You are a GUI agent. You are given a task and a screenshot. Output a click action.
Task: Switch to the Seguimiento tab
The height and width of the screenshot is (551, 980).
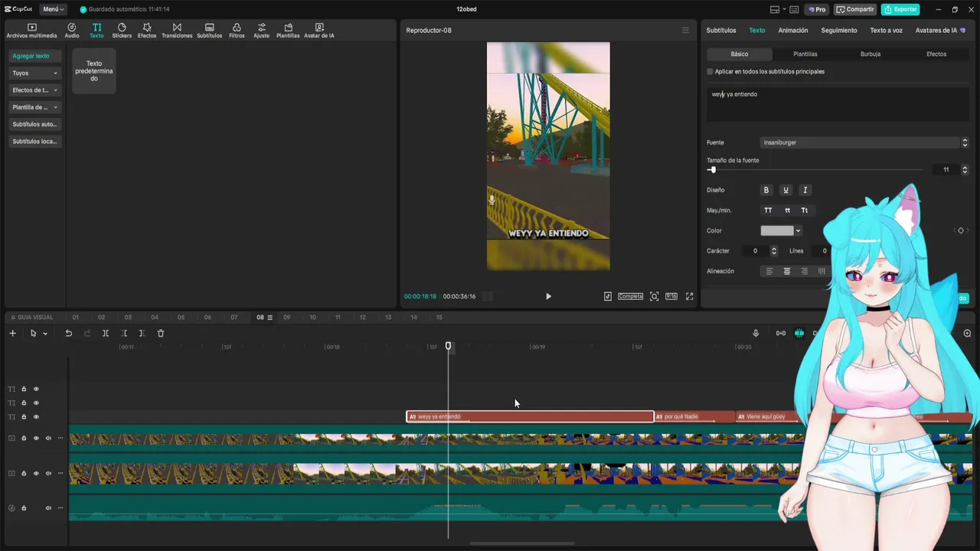coord(839,31)
